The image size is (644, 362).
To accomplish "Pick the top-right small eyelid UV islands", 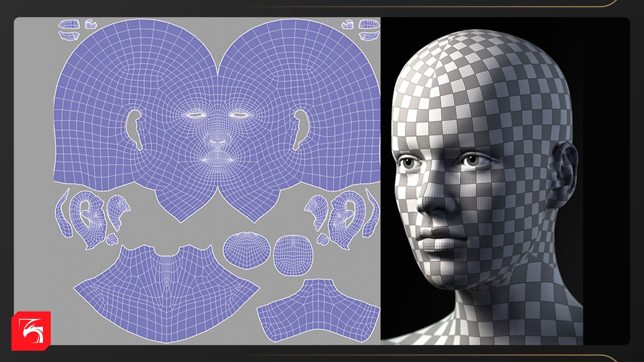I will click(x=369, y=24).
